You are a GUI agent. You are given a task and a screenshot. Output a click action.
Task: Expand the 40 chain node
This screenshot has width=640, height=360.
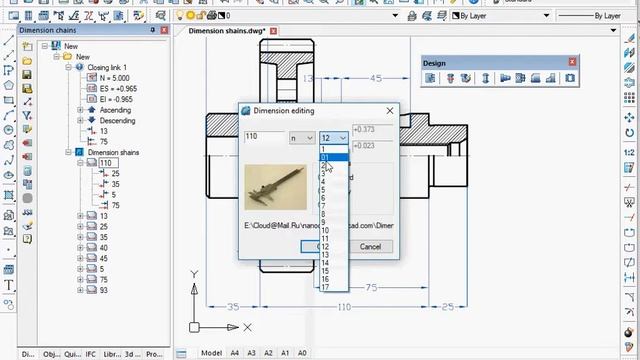pos(80,248)
